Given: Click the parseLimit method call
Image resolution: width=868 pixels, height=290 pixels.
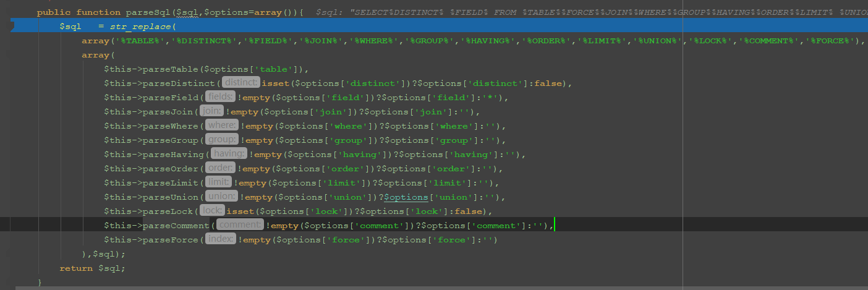Looking at the screenshot, I should coord(171,183).
